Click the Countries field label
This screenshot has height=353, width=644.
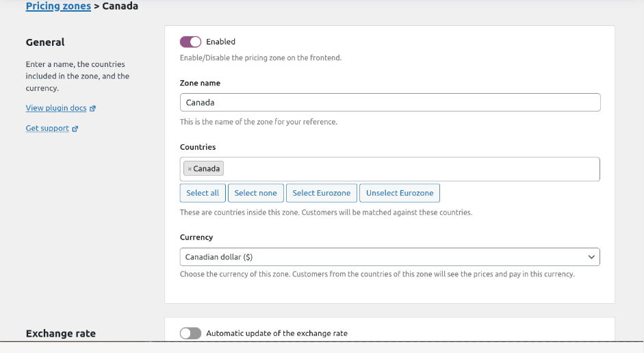[x=198, y=147]
